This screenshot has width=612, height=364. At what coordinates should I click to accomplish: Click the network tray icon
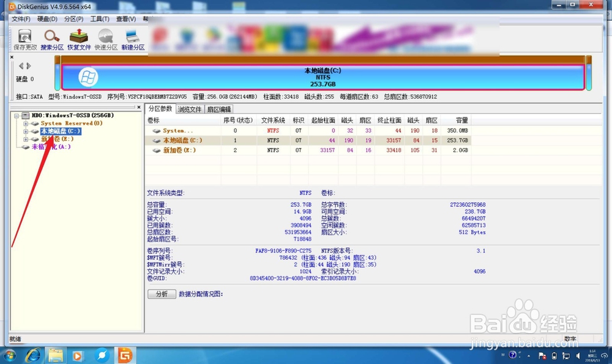point(566,355)
